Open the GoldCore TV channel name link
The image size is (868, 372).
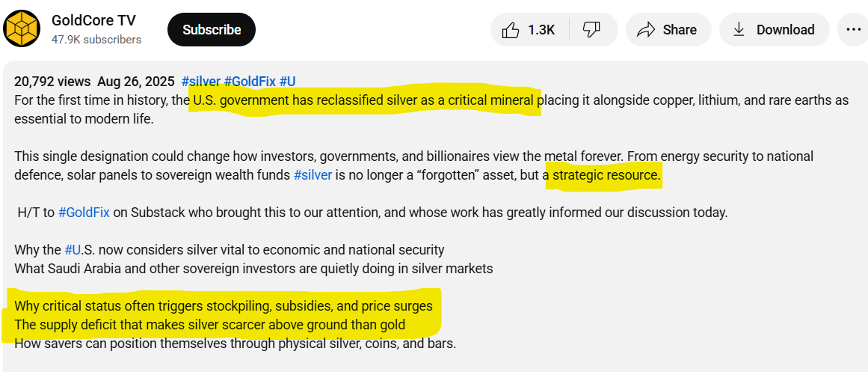point(93,20)
